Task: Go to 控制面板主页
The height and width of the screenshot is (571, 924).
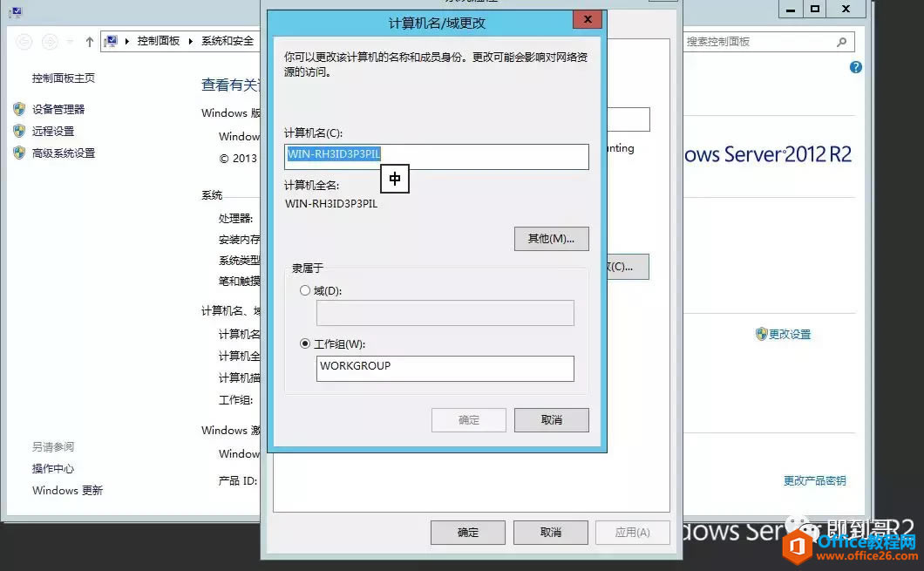Action: pos(64,78)
